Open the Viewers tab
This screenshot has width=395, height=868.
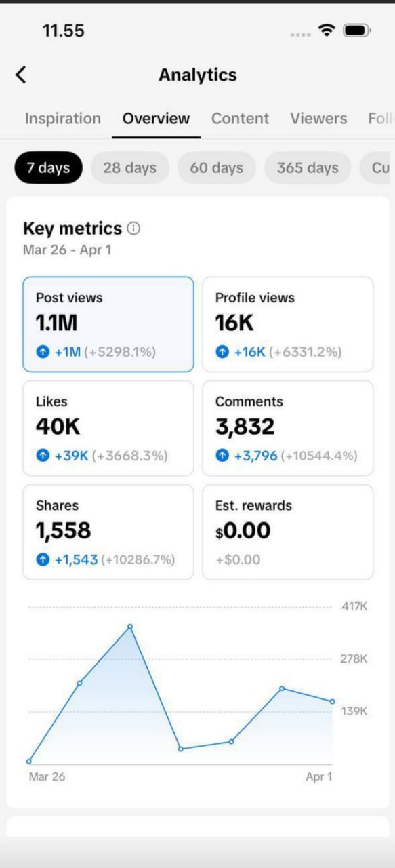point(318,119)
